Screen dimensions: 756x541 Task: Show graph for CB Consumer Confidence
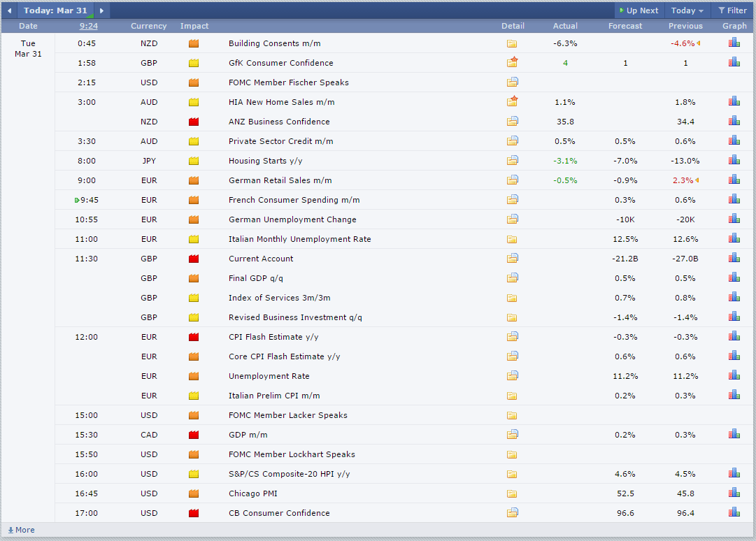click(734, 512)
